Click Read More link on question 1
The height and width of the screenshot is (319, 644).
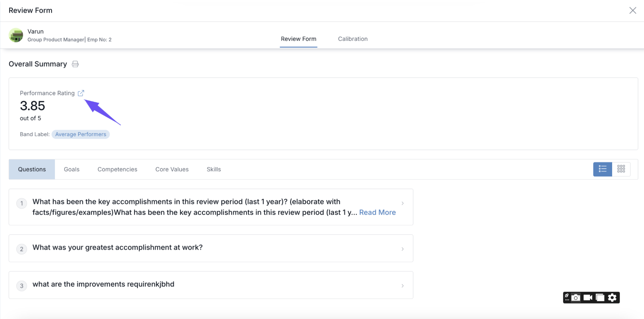tap(377, 212)
